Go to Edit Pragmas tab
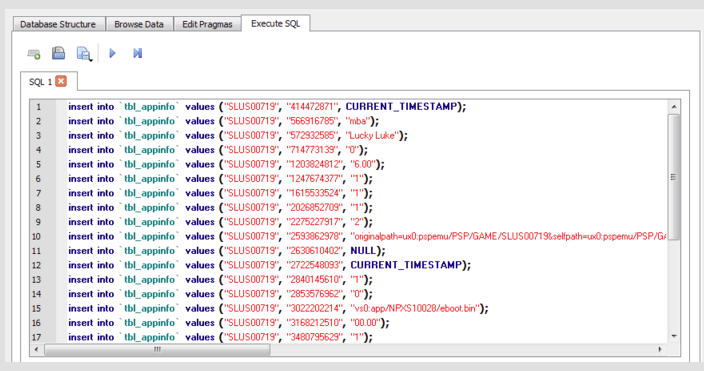The width and height of the screenshot is (704, 371). [207, 24]
